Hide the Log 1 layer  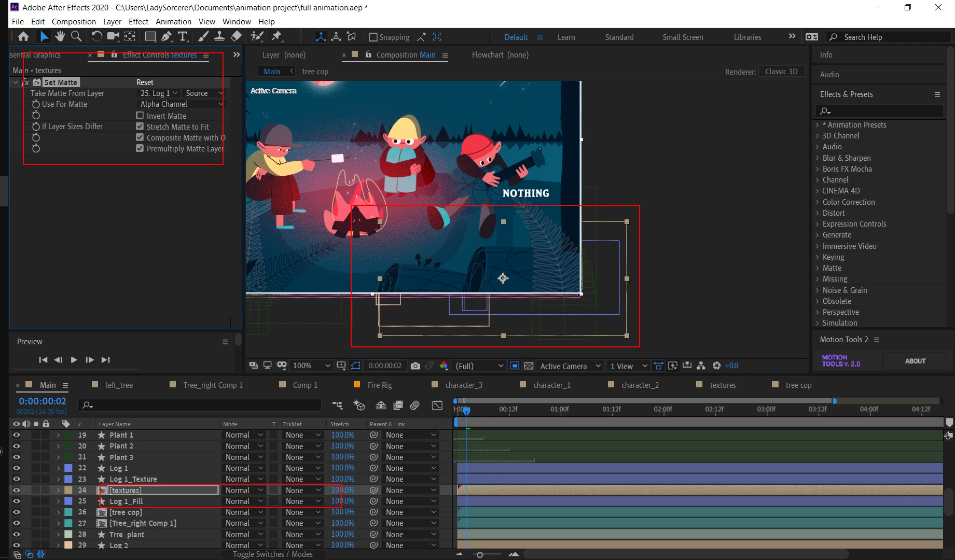(16, 468)
